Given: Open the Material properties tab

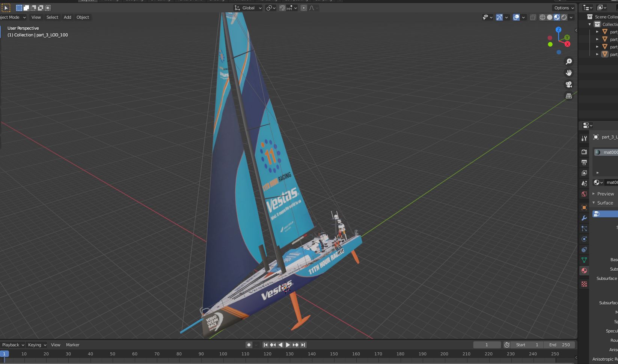Looking at the screenshot, I should pyautogui.click(x=584, y=271).
